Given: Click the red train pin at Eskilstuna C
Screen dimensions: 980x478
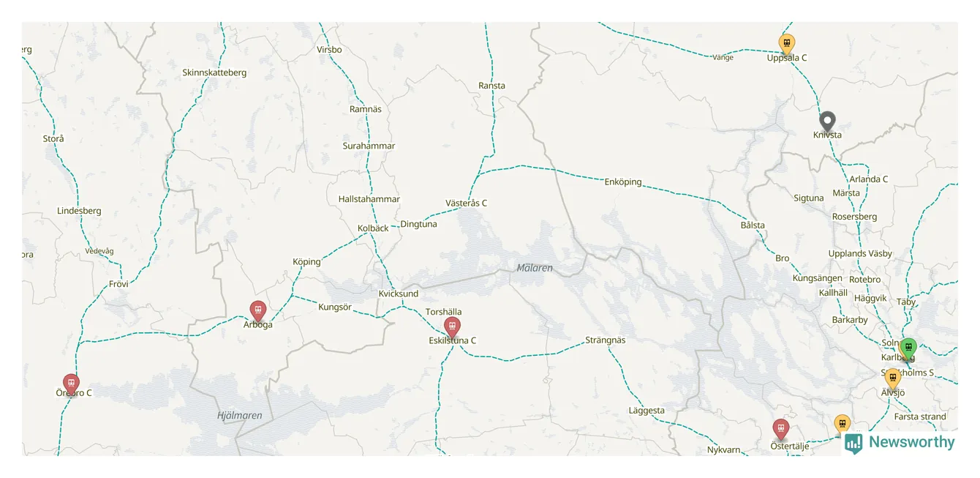Looking at the screenshot, I should (x=452, y=328).
